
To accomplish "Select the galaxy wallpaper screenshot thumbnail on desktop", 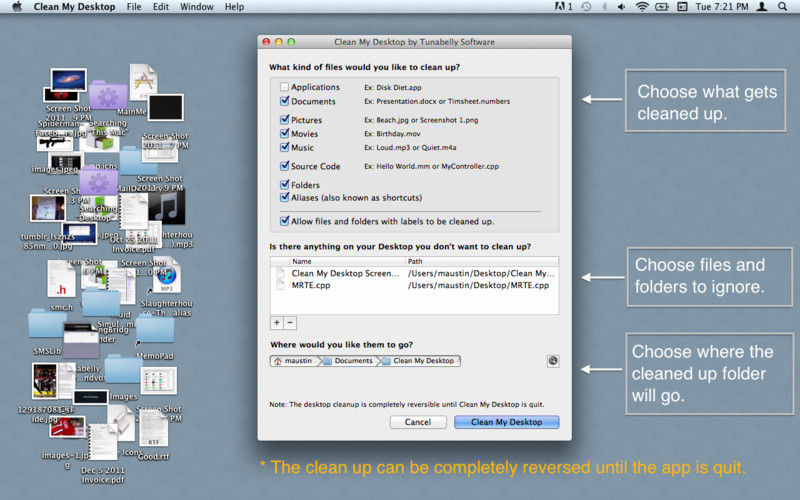I will pos(69,80).
